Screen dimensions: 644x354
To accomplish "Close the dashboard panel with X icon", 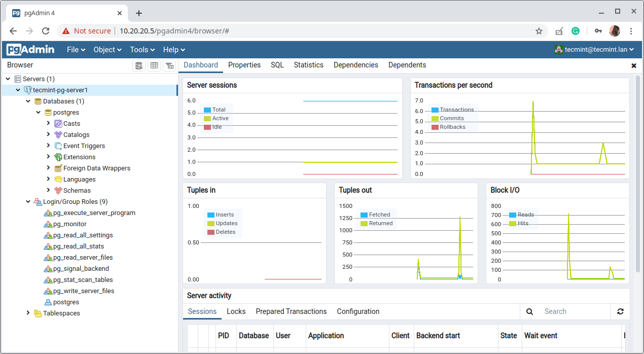I will click(633, 65).
